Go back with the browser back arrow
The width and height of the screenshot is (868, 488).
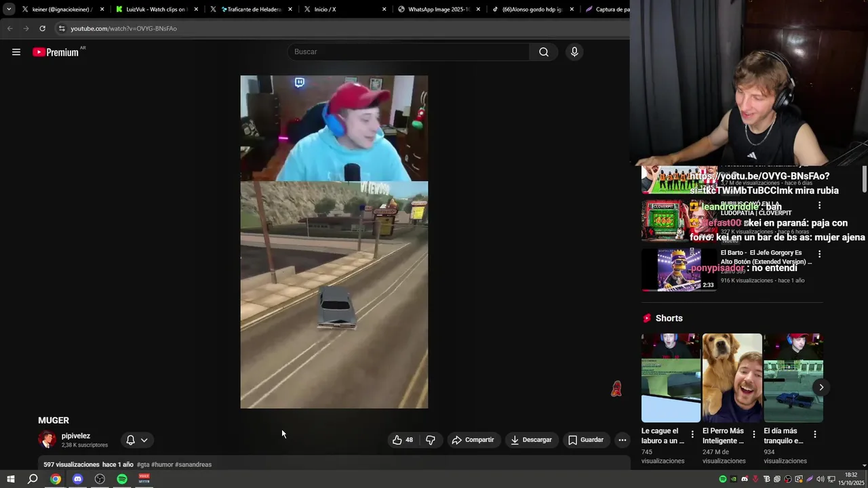pyautogui.click(x=9, y=28)
